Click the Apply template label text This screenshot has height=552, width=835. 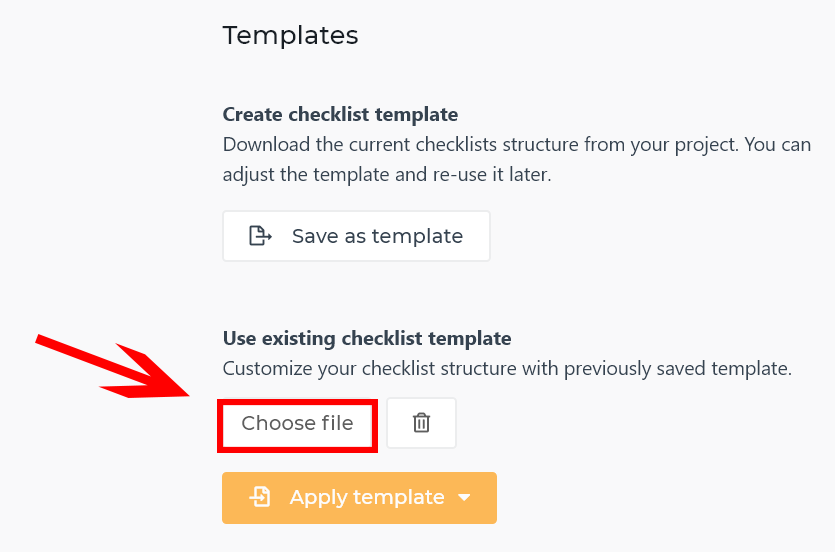click(x=367, y=498)
